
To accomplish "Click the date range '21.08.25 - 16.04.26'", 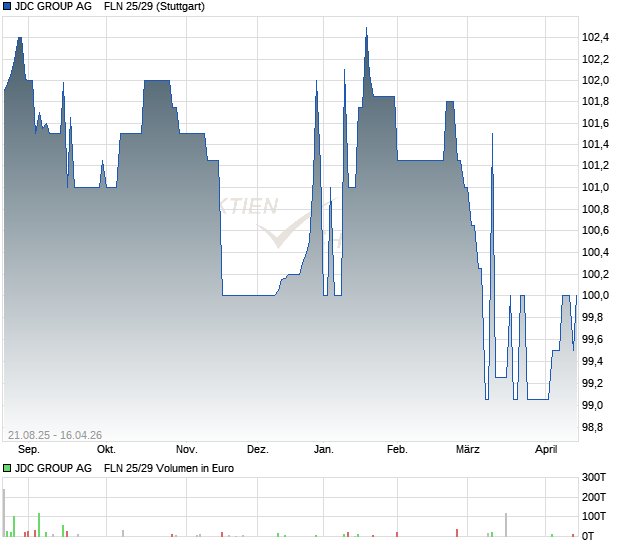I will pyautogui.click(x=55, y=435).
